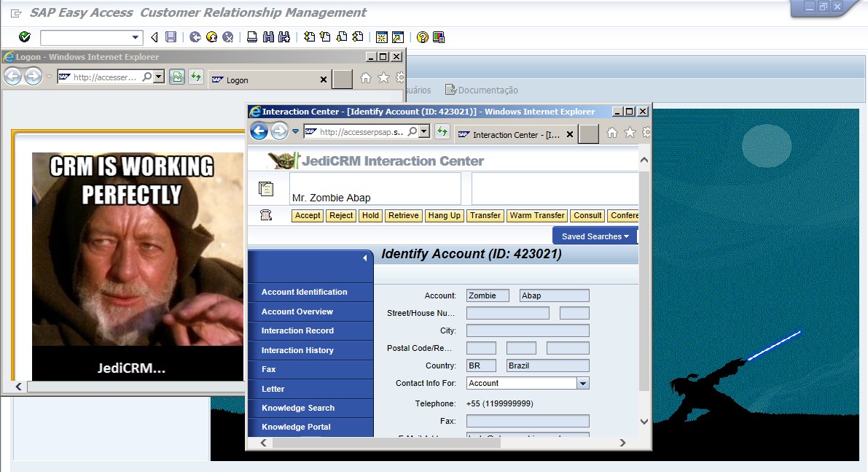This screenshot has width=868, height=472.
Task: Close the Logon tab with its X
Action: point(324,80)
